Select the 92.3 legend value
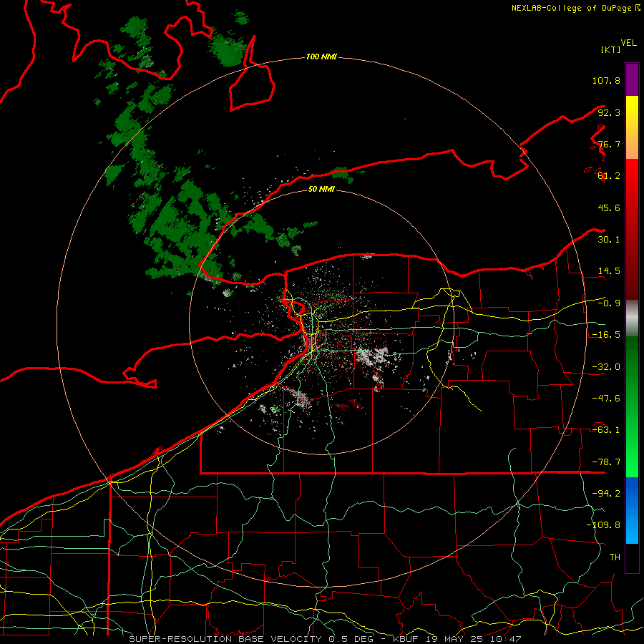The height and width of the screenshot is (644, 644). pos(609,112)
